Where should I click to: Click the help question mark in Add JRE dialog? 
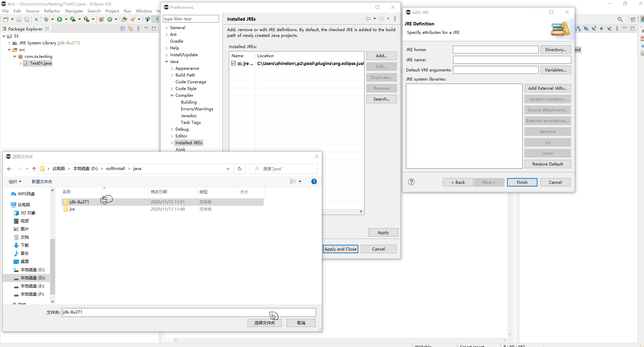tap(411, 182)
